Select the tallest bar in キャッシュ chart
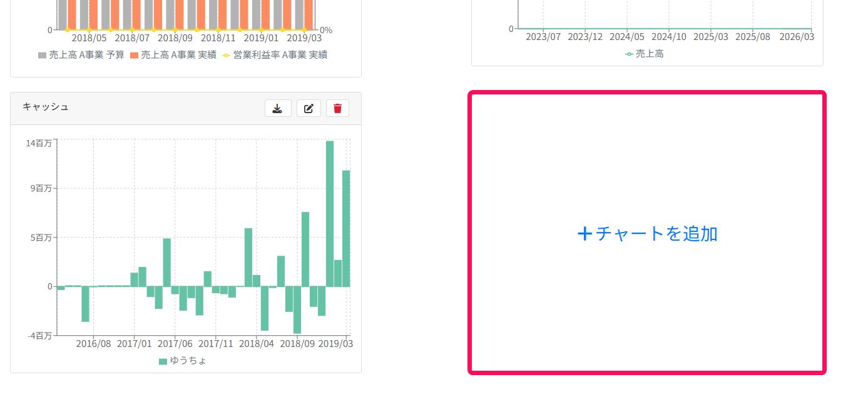The width and height of the screenshot is (868, 397). click(x=330, y=214)
